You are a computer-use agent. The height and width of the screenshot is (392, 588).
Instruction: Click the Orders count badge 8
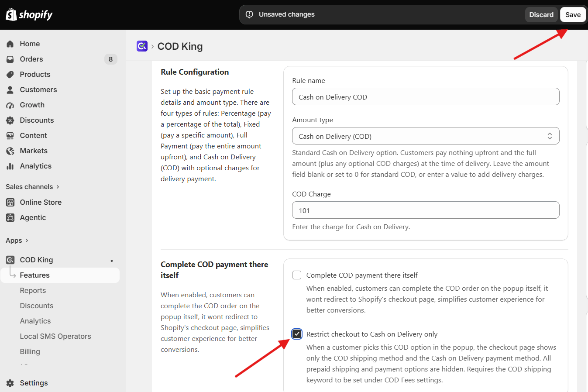pos(110,59)
